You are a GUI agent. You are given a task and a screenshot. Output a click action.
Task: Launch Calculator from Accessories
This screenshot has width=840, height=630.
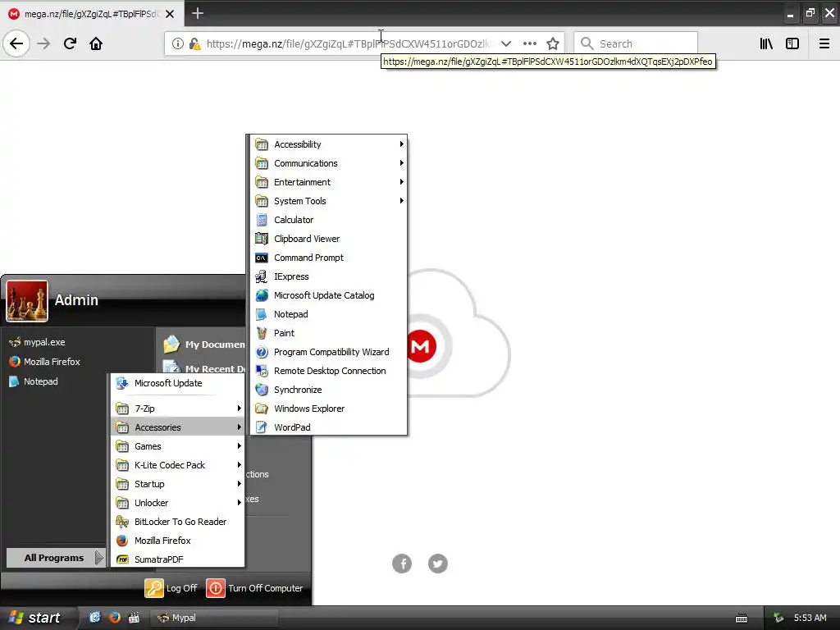pos(328,220)
